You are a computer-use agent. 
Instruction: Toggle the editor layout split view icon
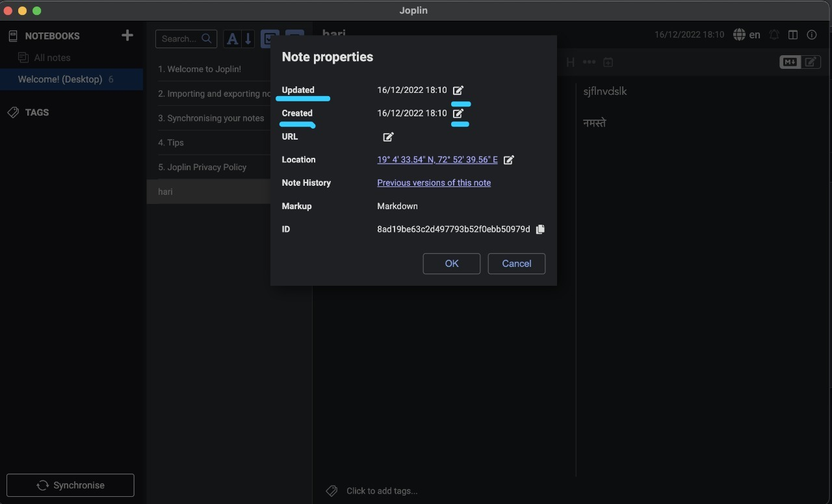click(793, 34)
